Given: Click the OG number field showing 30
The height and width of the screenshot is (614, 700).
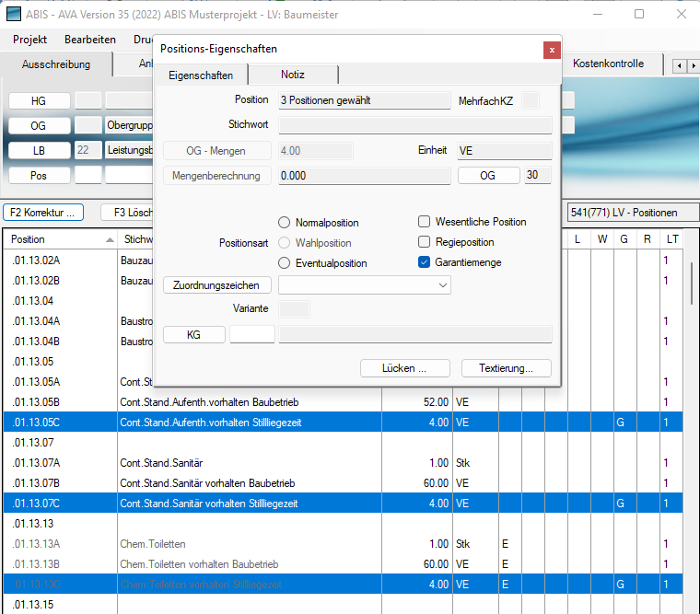Looking at the screenshot, I should (x=538, y=175).
